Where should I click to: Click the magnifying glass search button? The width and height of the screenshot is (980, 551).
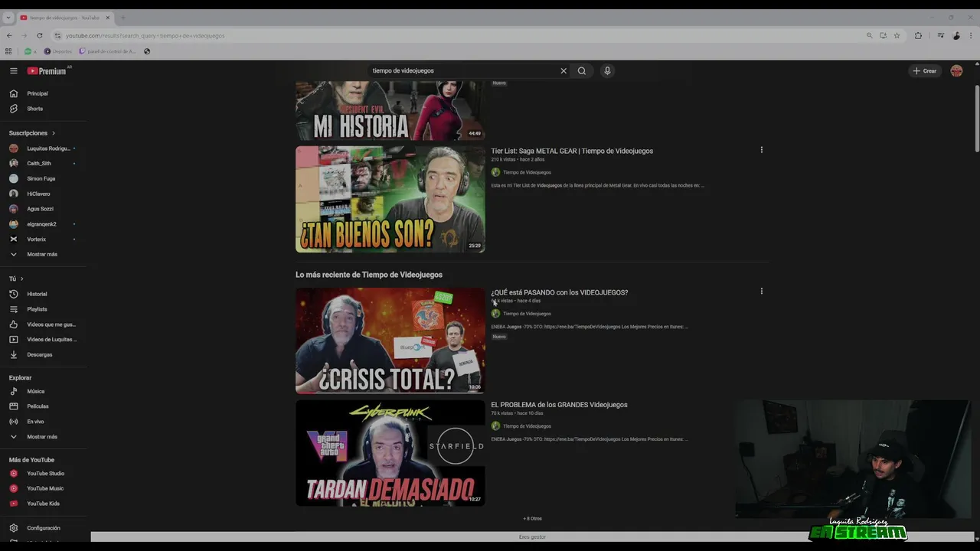[582, 70]
